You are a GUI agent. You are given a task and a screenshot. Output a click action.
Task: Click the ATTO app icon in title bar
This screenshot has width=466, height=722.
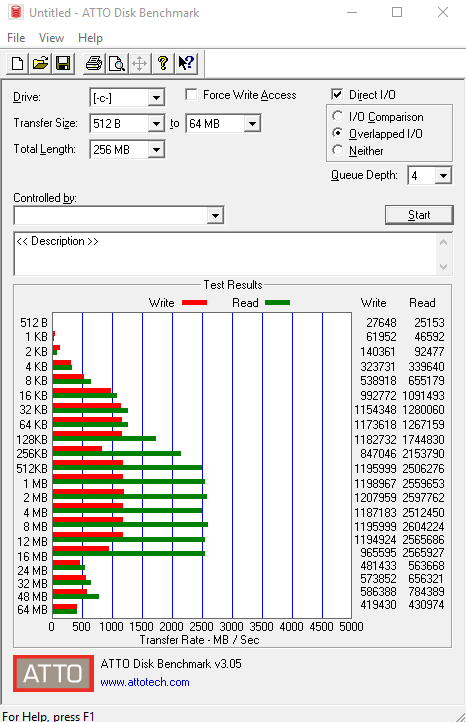(x=16, y=12)
